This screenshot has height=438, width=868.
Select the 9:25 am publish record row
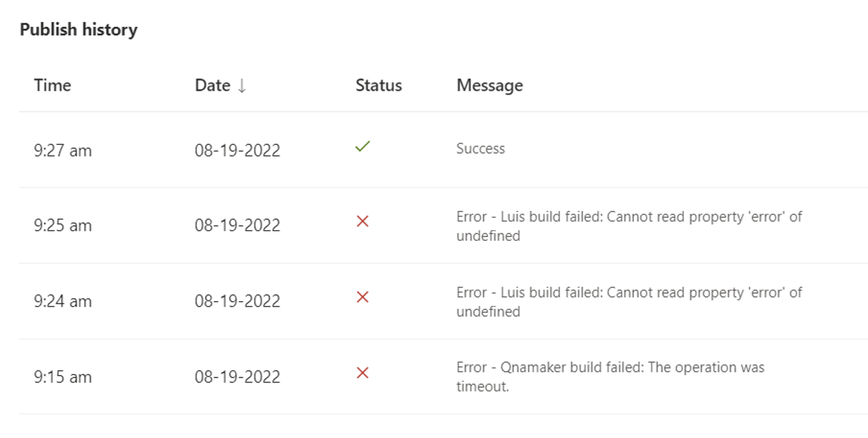coord(274,226)
